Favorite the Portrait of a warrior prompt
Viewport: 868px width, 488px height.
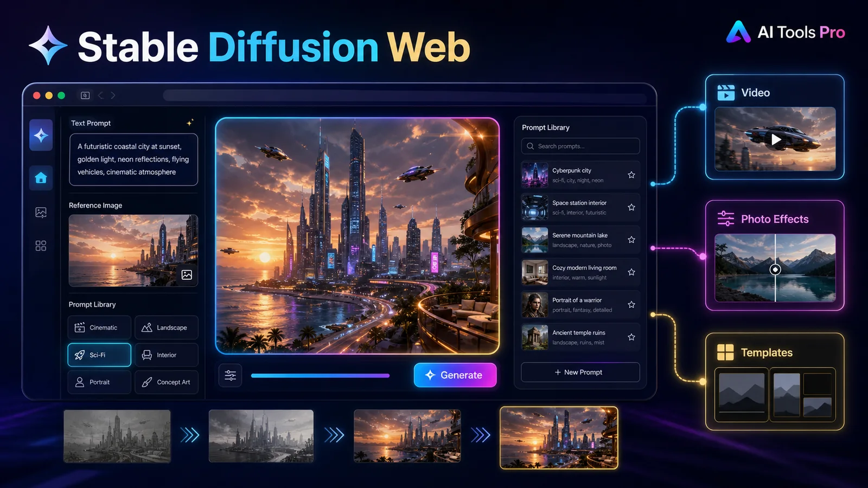point(631,305)
